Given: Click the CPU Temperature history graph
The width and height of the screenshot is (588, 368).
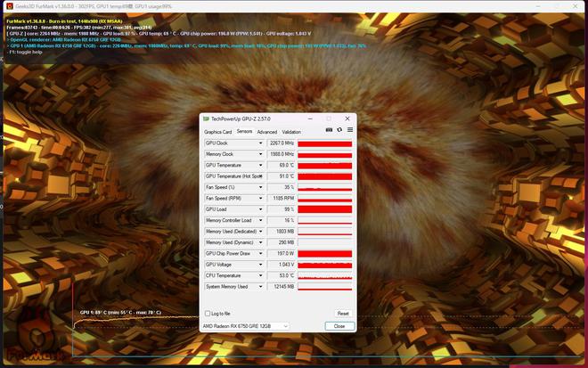Looking at the screenshot, I should (325, 275).
